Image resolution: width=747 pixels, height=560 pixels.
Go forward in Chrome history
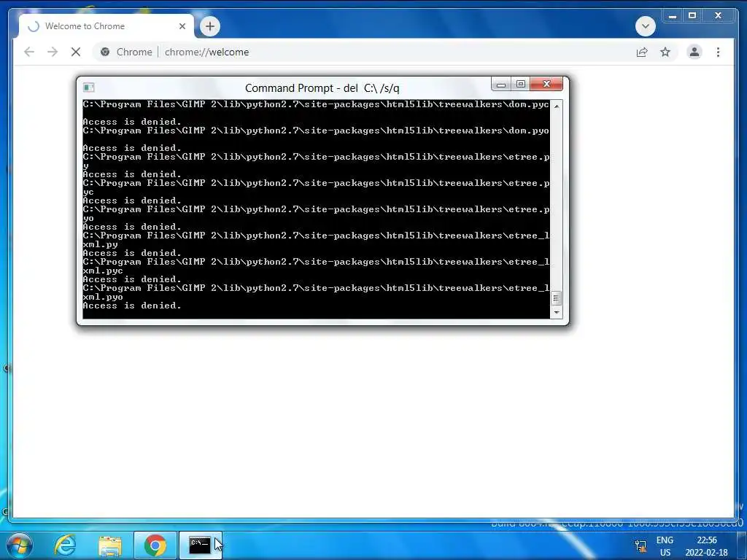coord(53,52)
